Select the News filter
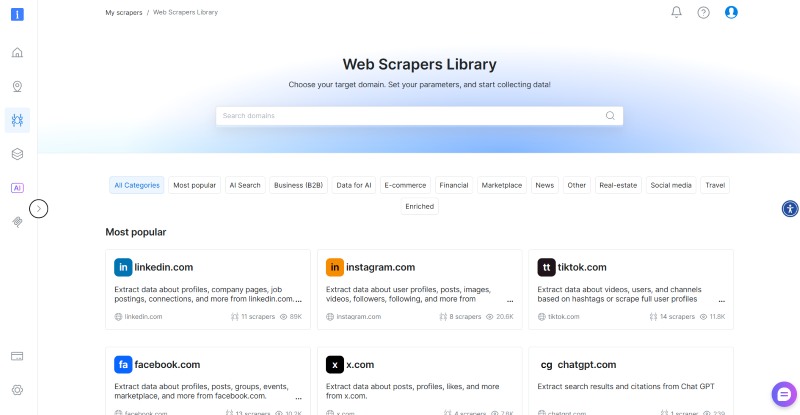 point(544,185)
